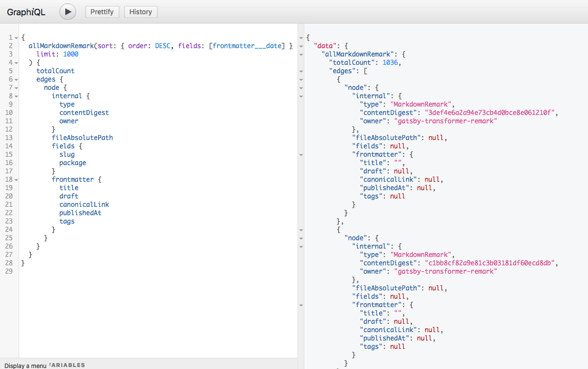Place the cursor on the totalCount field

[x=55, y=70]
